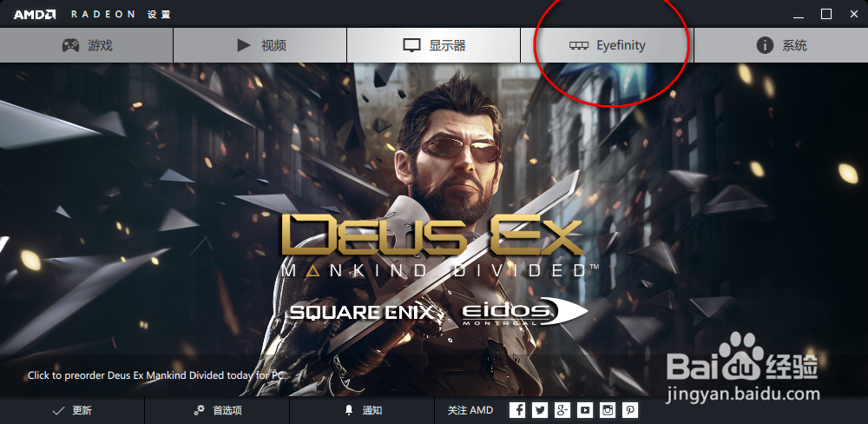
Task: Close the Radeon Settings window
Action: click(854, 15)
